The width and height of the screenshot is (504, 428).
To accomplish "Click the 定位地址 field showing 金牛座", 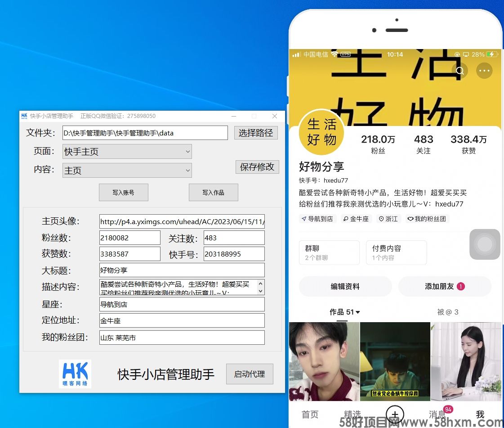I will click(x=182, y=320).
